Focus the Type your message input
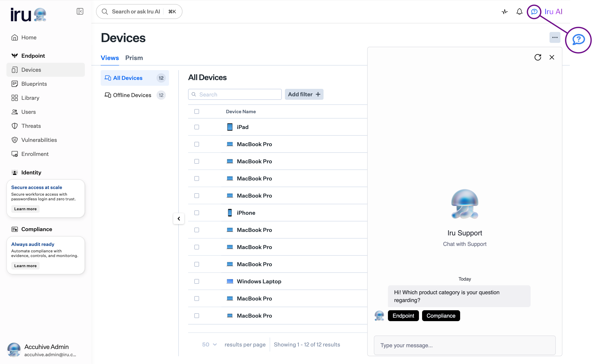Image resolution: width=594 pixels, height=364 pixels. [465, 345]
